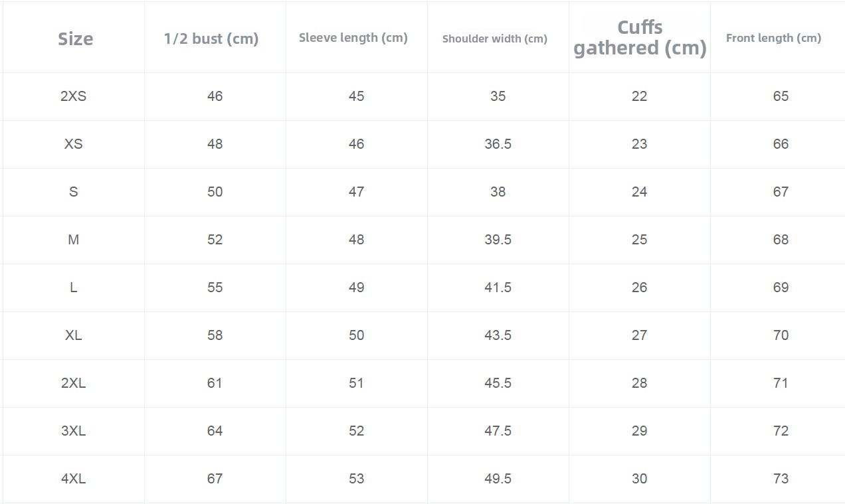The width and height of the screenshot is (845, 504).
Task: Select the 2XS size row label
Action: (73, 96)
